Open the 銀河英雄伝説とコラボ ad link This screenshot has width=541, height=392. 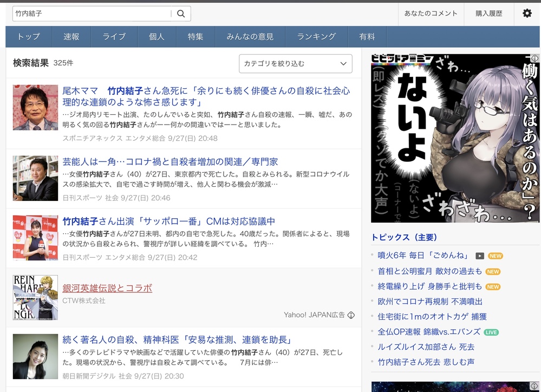107,288
